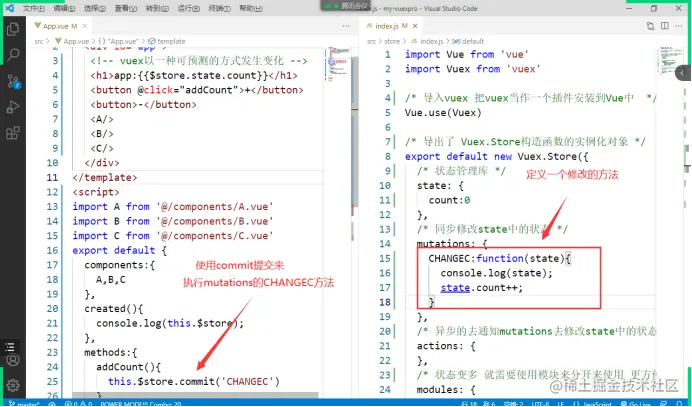The image size is (692, 407).
Task: Open the Extensions view
Action: (13, 133)
